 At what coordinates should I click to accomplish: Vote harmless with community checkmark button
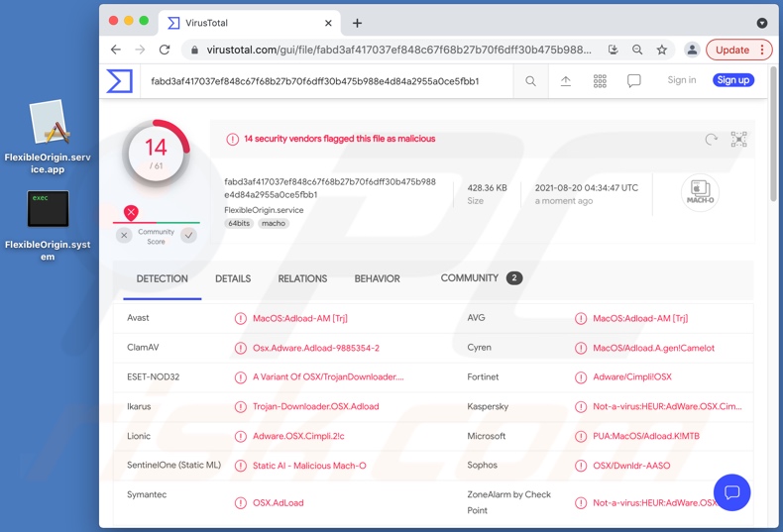[188, 236]
